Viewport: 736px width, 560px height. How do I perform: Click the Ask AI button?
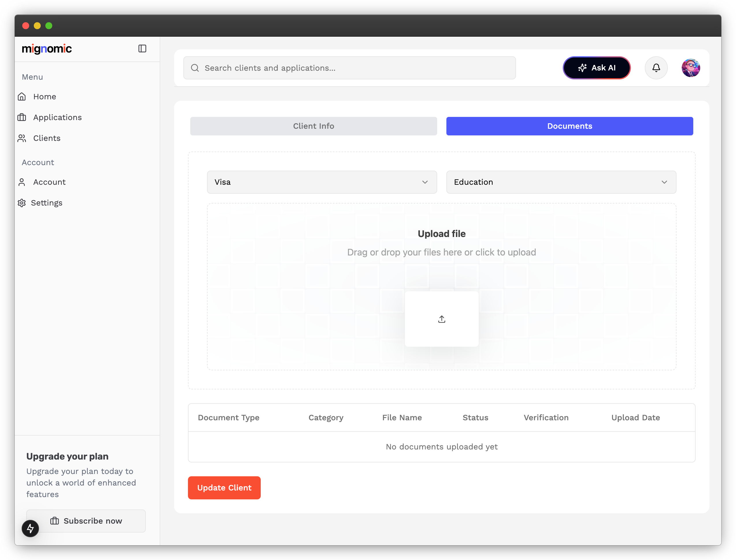597,68
